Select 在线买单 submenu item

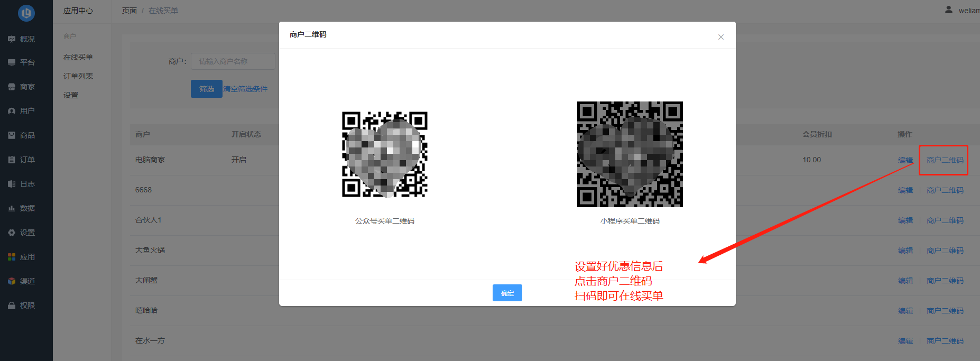tap(78, 57)
